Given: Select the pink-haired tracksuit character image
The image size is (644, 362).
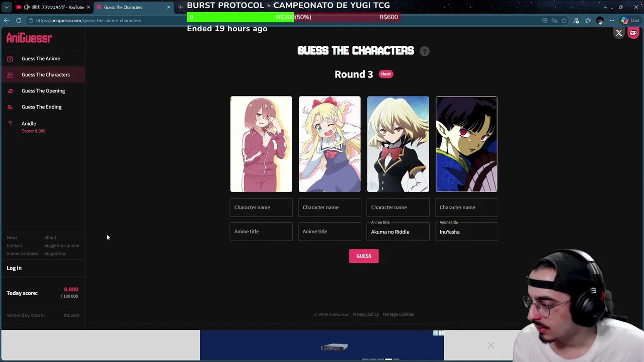Looking at the screenshot, I should click(261, 144).
